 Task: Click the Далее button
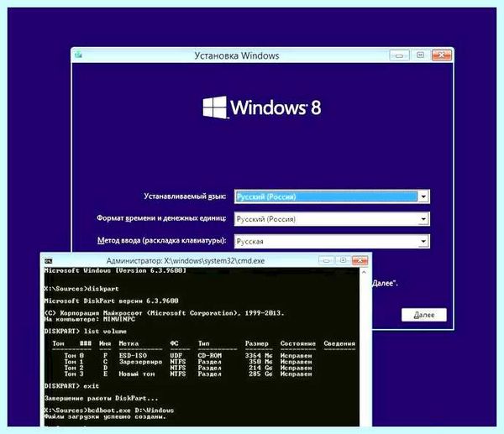(x=424, y=315)
